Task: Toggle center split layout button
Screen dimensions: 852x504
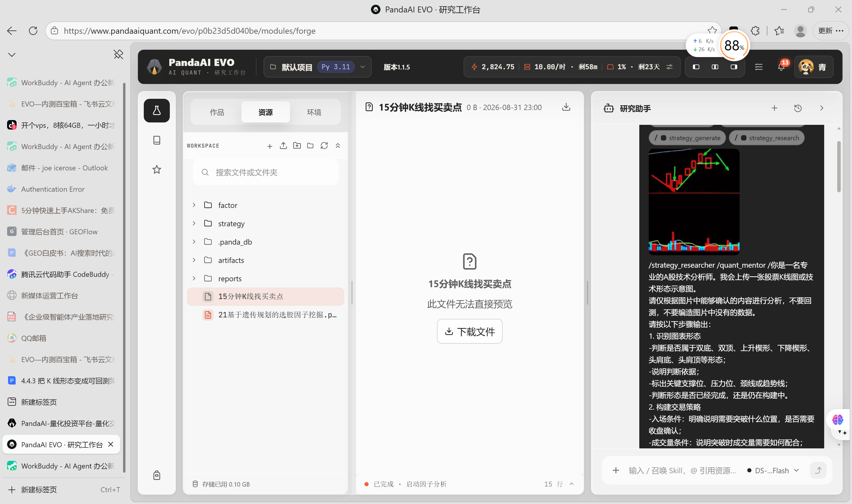Action: click(715, 67)
